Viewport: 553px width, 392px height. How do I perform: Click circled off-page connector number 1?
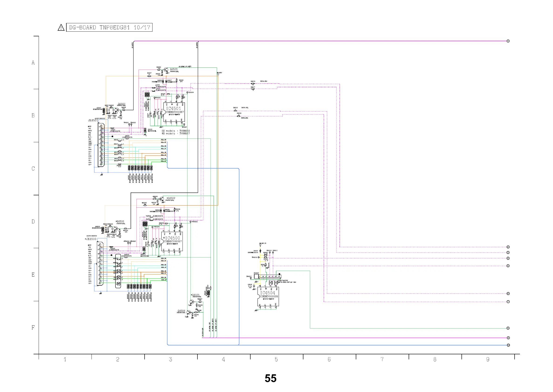(508, 41)
